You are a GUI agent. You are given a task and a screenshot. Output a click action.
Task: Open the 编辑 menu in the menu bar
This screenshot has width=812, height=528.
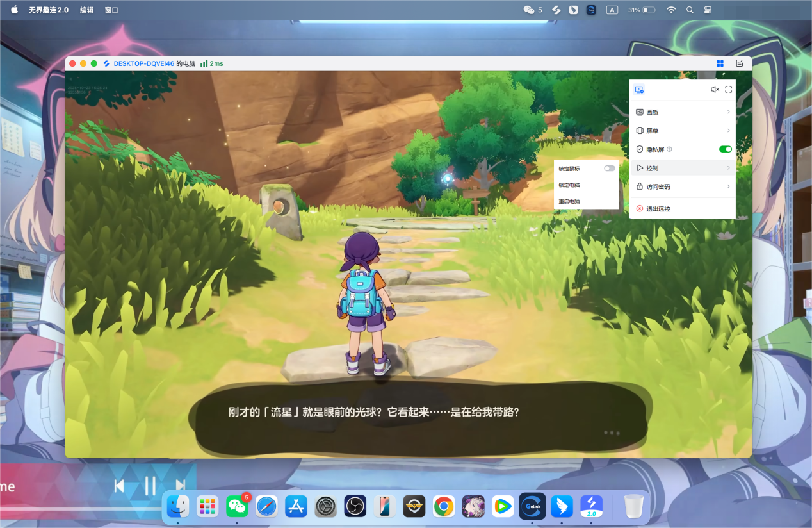(86, 10)
